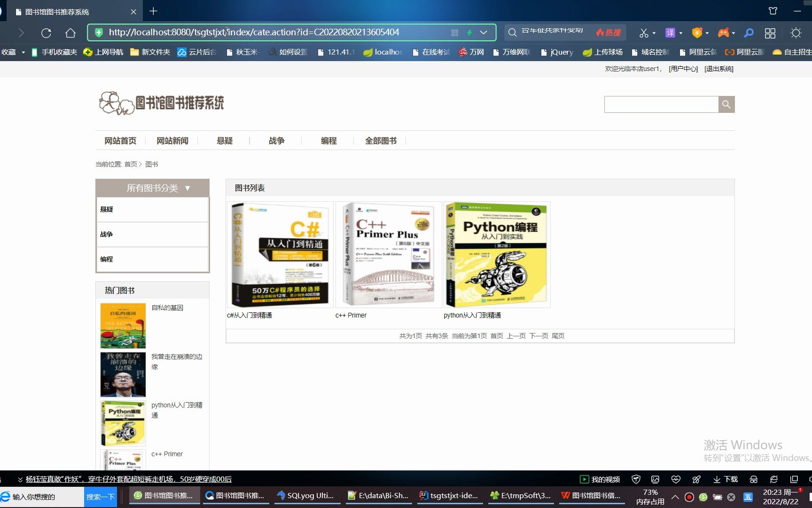This screenshot has height=508, width=812.
Task: Open the password manager key icon
Action: (749, 33)
